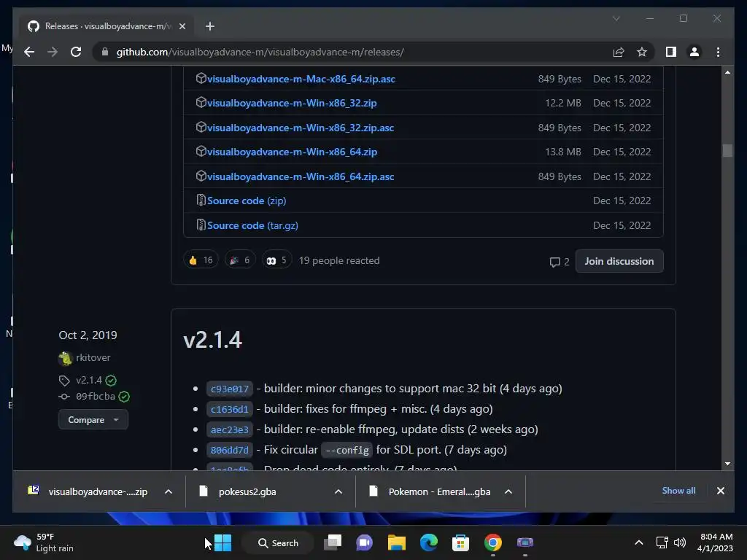Expand options for visualboyadvance zip download
This screenshot has width=747, height=560.
point(169,491)
